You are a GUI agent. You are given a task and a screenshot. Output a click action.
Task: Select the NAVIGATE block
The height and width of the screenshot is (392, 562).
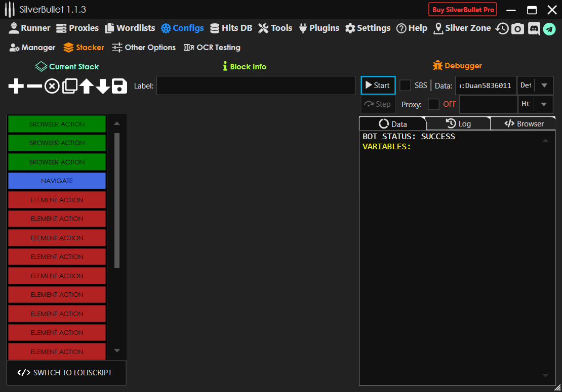57,181
